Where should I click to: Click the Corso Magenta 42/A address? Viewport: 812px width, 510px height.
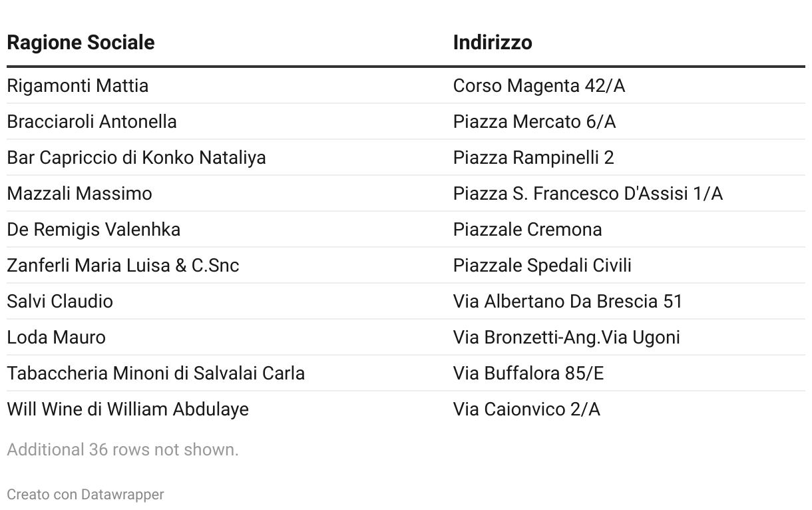coord(539,86)
